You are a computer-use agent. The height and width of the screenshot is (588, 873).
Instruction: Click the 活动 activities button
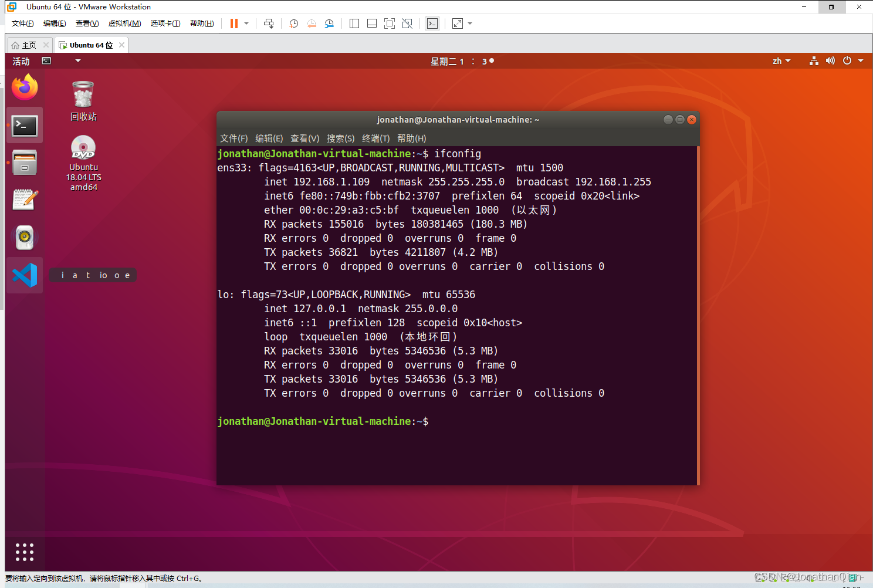coord(21,61)
